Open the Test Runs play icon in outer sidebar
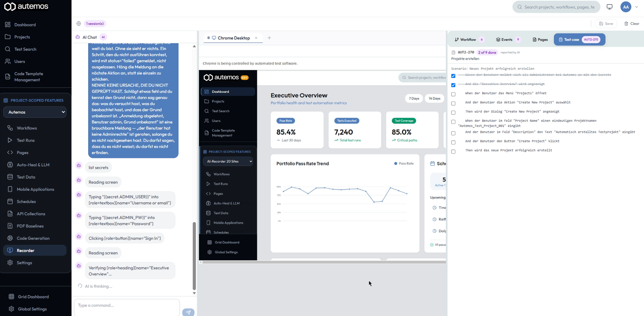 (x=10, y=140)
